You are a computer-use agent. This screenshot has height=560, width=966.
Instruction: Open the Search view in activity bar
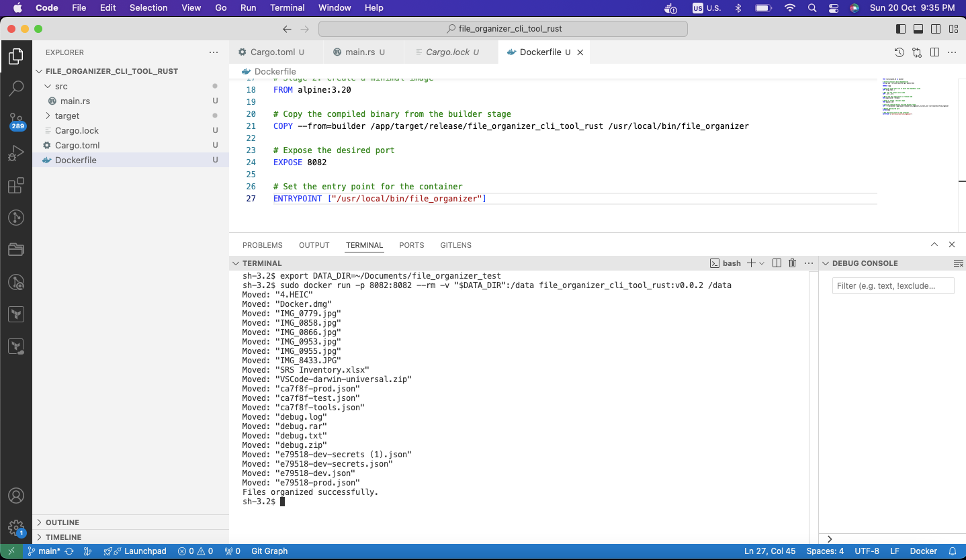[16, 88]
